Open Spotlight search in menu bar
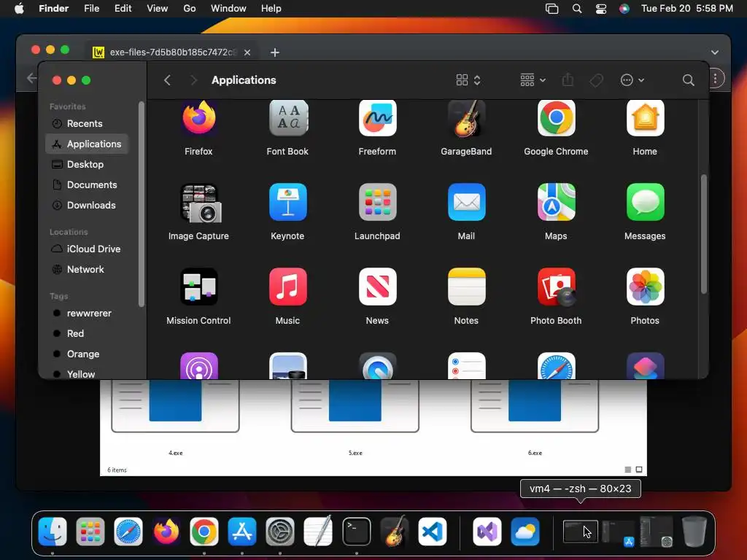The width and height of the screenshot is (747, 560). 576,9
